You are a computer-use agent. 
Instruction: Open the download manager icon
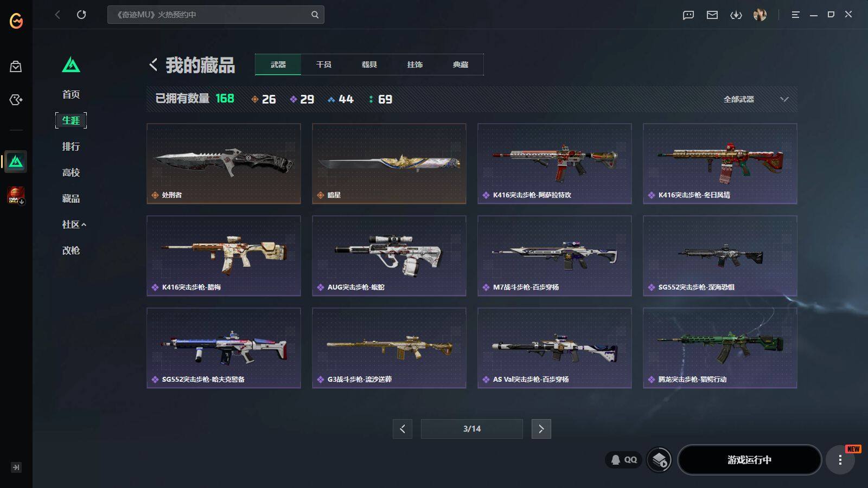736,15
